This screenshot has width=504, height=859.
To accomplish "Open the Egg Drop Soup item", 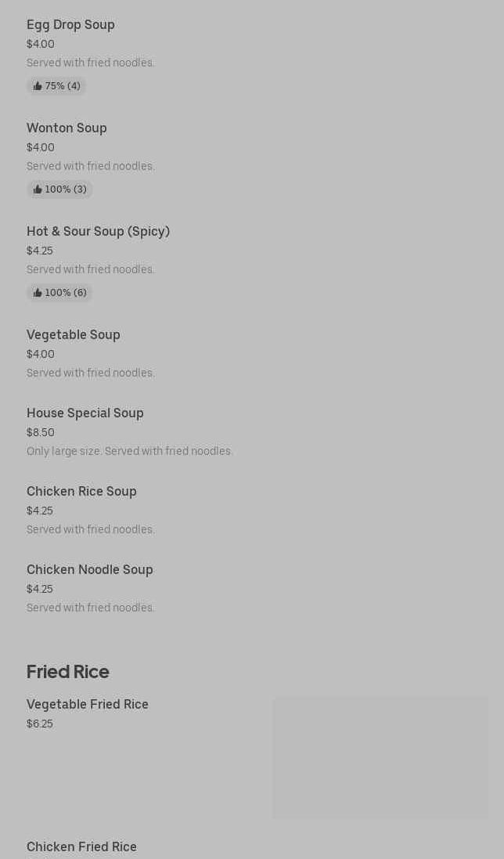I will [x=70, y=25].
